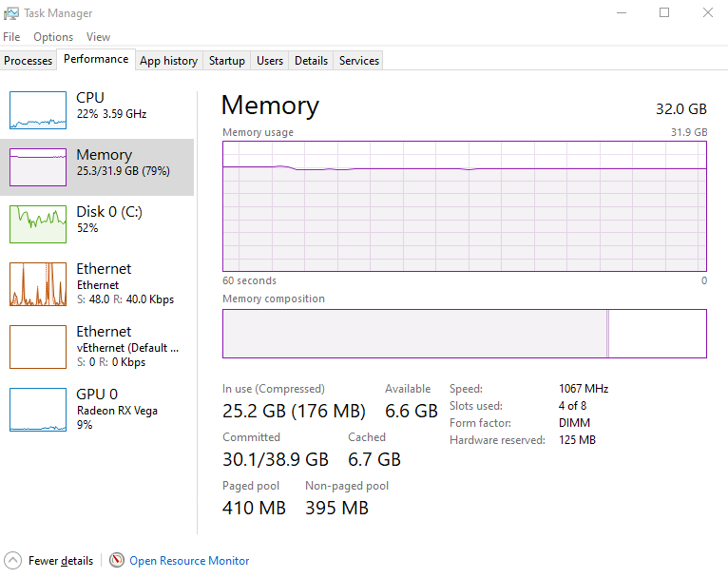Click the Task Manager app icon in title bar

pyautogui.click(x=11, y=13)
